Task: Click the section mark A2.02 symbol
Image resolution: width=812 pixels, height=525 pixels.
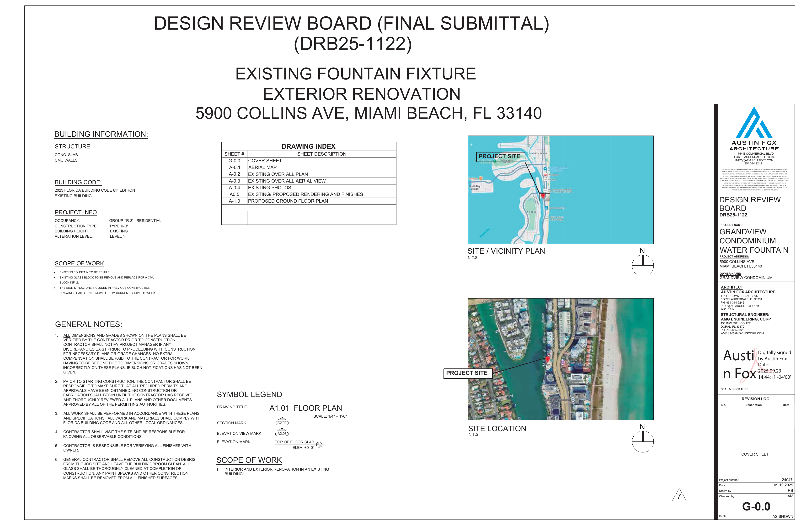Action: point(282,422)
